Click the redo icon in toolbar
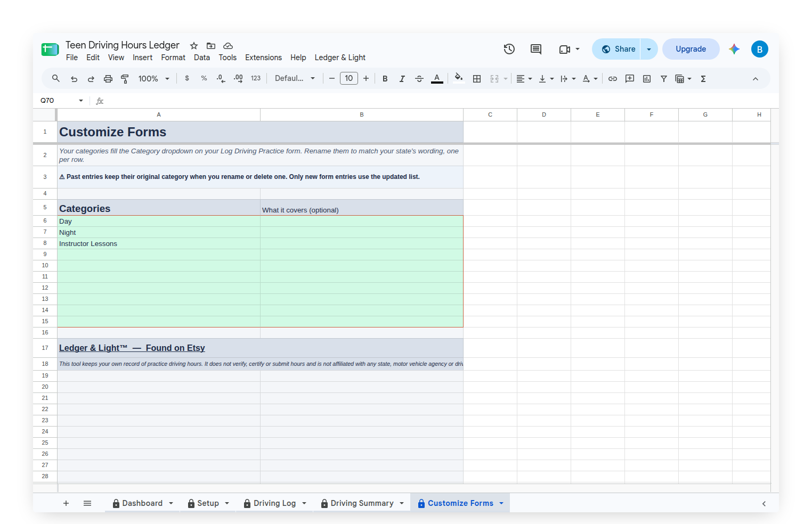The width and height of the screenshot is (812, 524). click(x=91, y=79)
